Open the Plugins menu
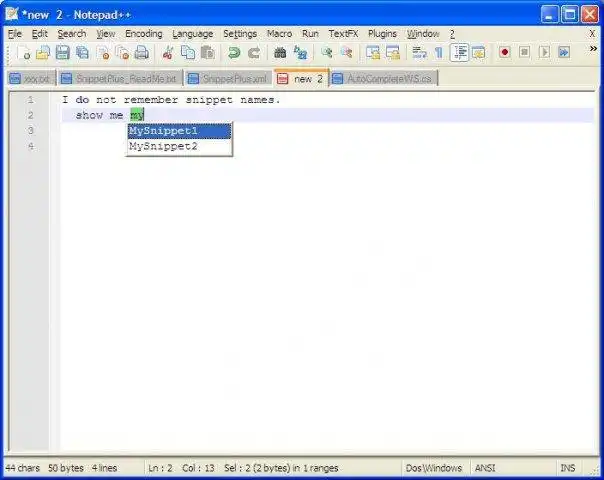 [x=382, y=34]
